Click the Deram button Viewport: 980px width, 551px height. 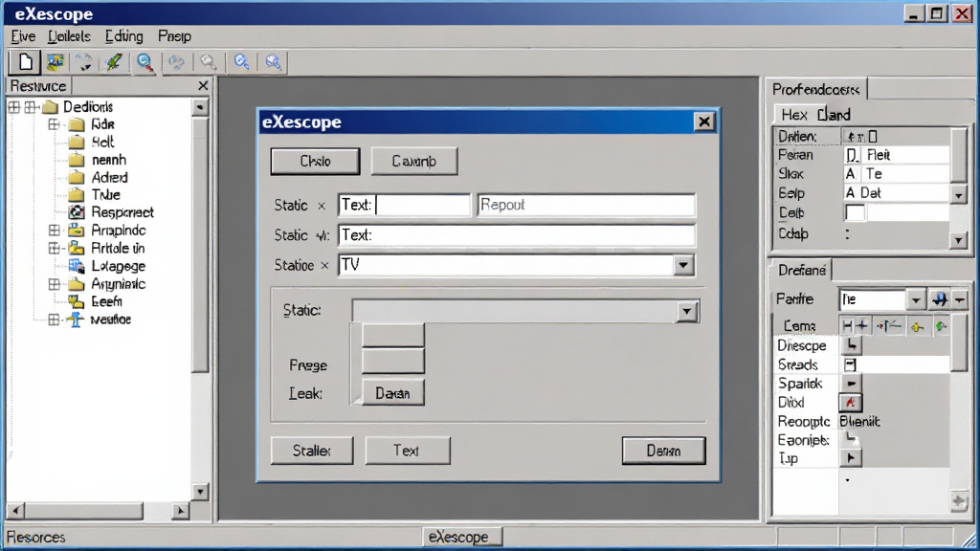point(664,451)
